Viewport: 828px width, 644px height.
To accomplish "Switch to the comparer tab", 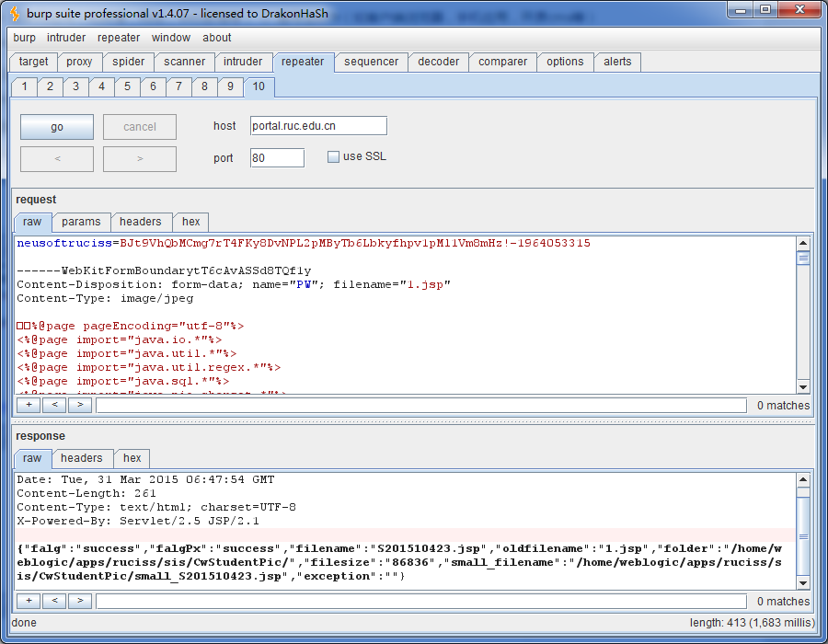I will point(502,62).
